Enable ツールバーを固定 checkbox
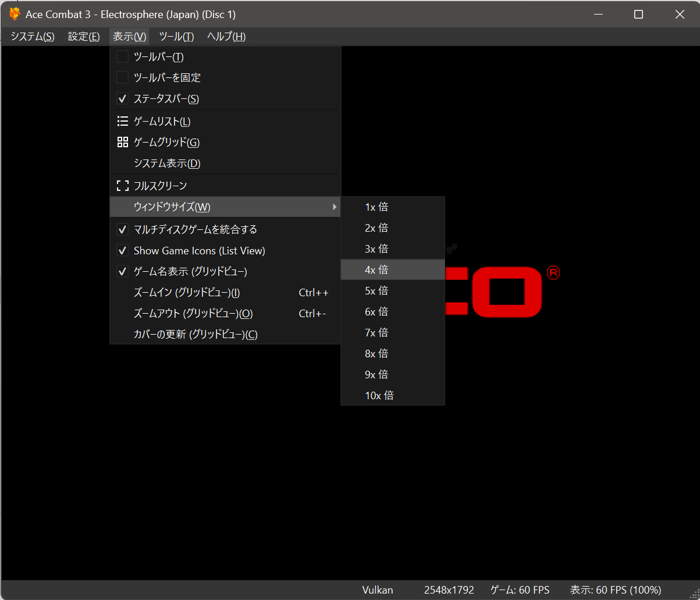 click(122, 77)
